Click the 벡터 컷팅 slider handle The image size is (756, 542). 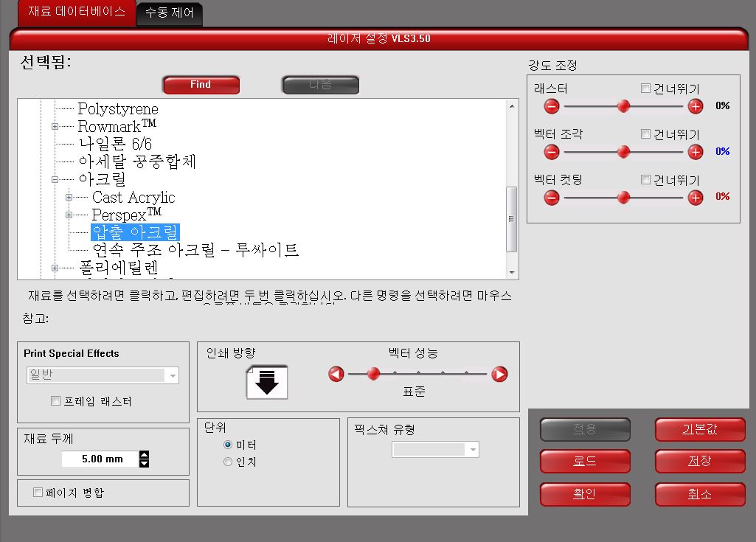623,197
